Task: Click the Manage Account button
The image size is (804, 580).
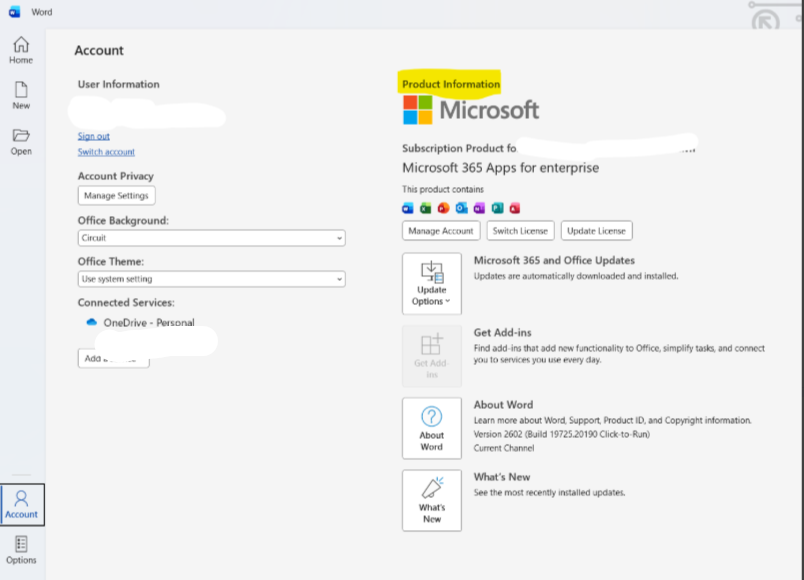Action: pyautogui.click(x=441, y=231)
